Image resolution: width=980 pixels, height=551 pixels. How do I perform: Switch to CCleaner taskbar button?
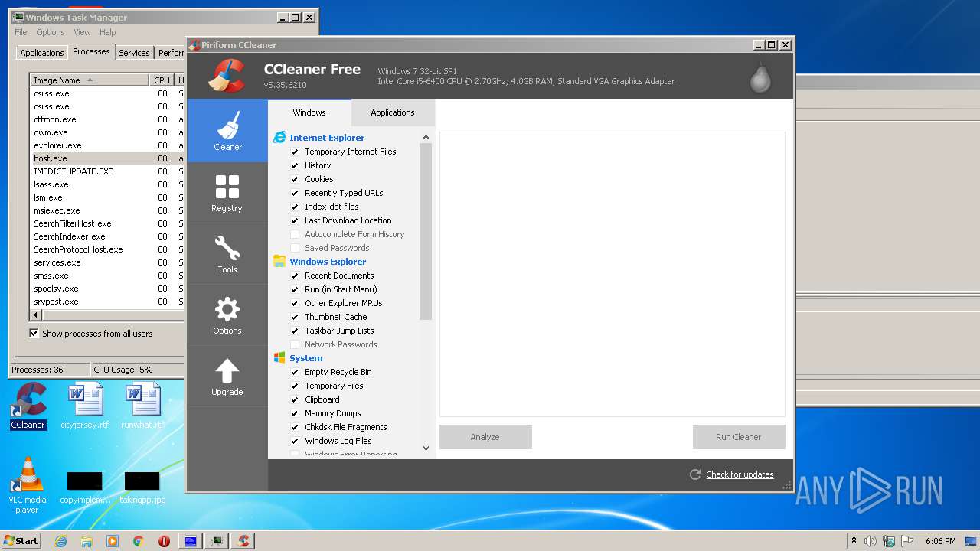click(x=243, y=541)
